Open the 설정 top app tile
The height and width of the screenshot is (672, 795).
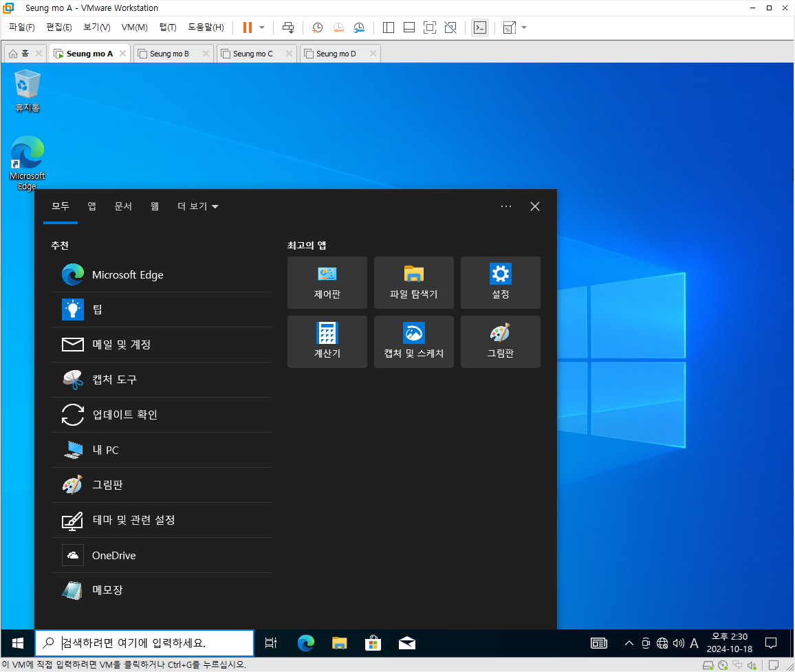(501, 283)
